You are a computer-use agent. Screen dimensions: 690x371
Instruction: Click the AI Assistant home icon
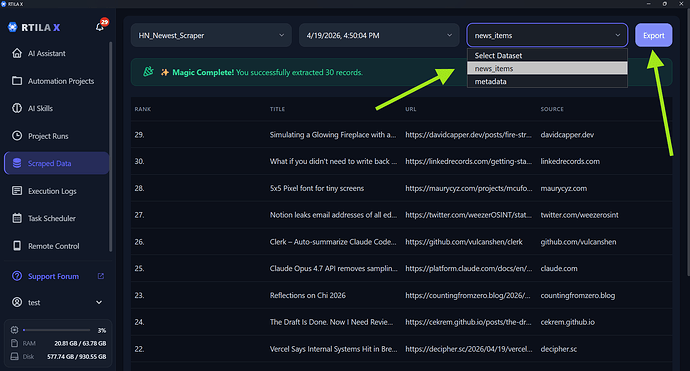tap(17, 53)
